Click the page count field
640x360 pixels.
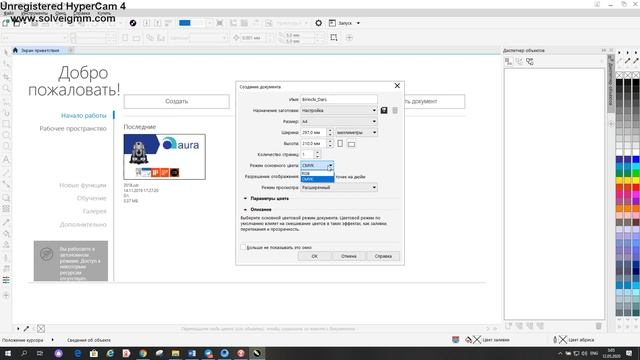point(307,154)
